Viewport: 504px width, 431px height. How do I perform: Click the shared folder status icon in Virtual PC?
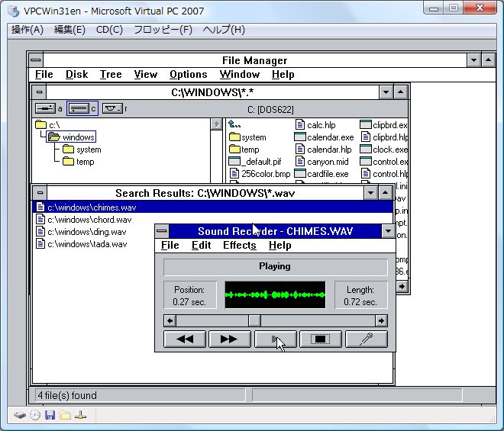(65, 415)
